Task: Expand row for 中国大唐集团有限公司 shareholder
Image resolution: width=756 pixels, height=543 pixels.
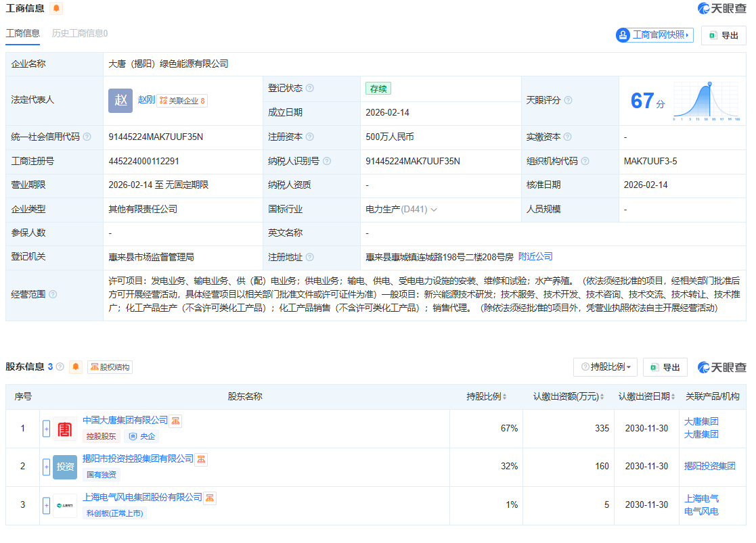Action: (x=47, y=429)
